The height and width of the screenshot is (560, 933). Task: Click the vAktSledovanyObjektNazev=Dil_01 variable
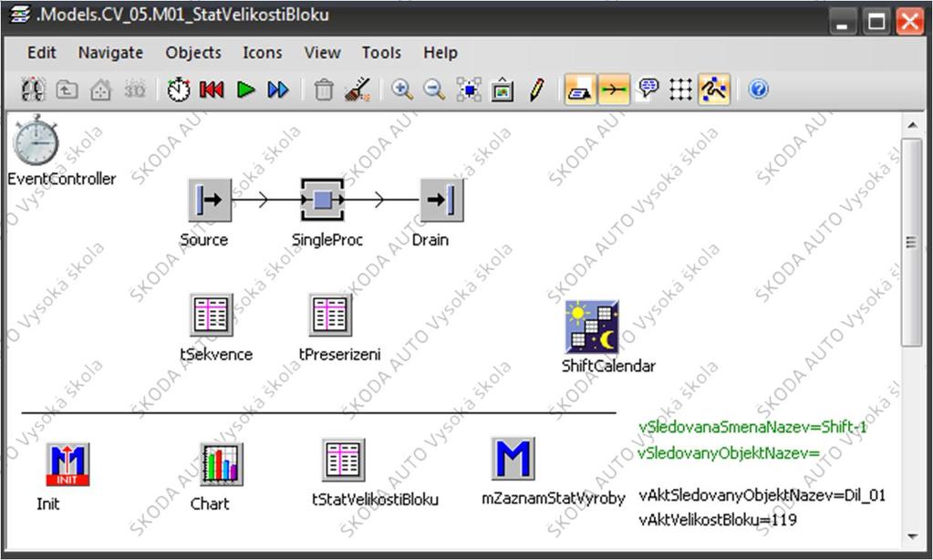[762, 495]
